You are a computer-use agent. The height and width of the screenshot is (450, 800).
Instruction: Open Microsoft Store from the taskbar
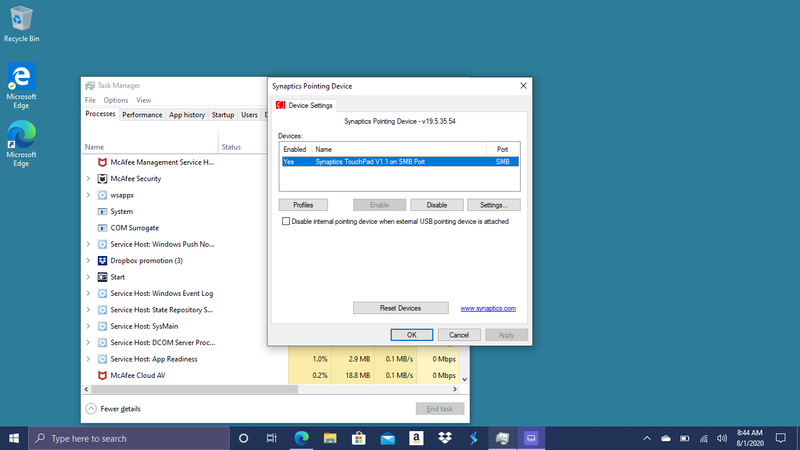tap(359, 438)
